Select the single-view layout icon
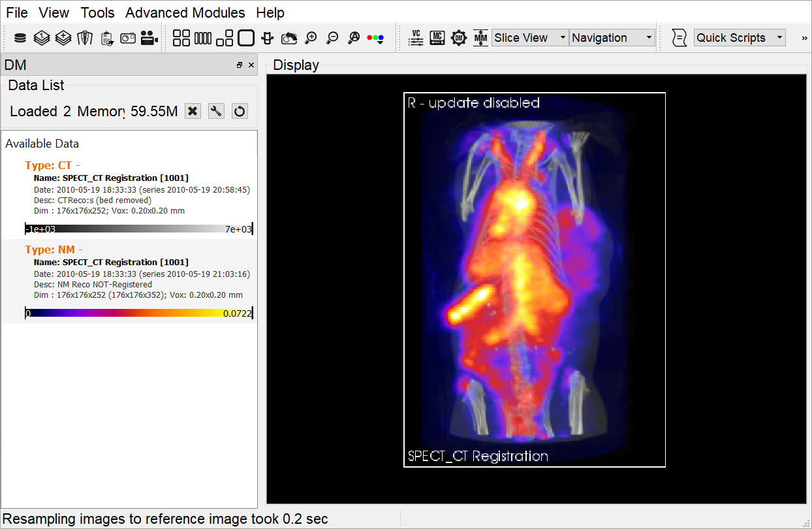This screenshot has width=812, height=529. [245, 38]
